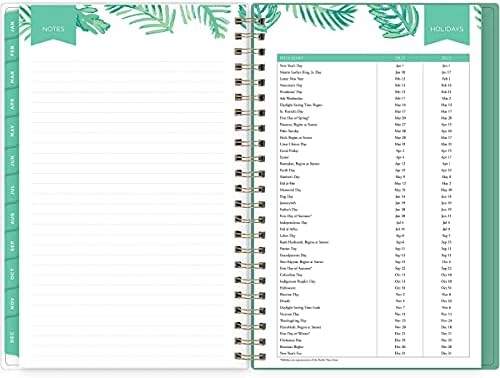Screen dimensions: 500x378
Task: Click the Thanksgiving Day row
Action: [373, 321]
